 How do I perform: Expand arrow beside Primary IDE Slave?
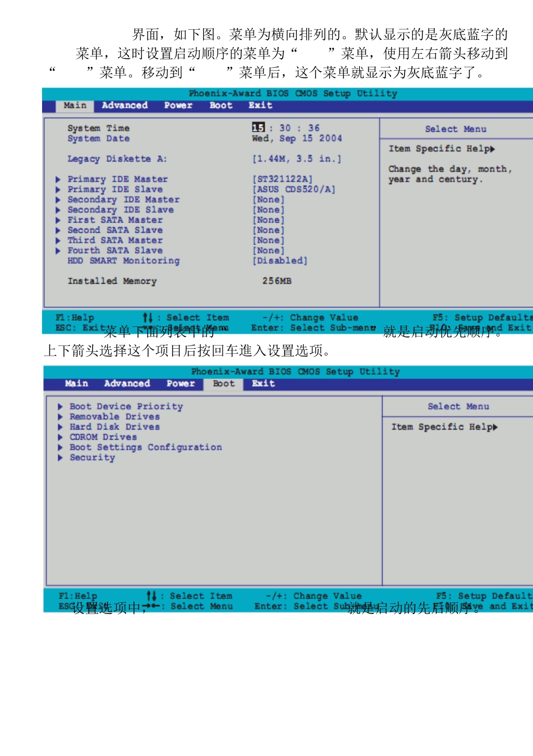click(58, 190)
